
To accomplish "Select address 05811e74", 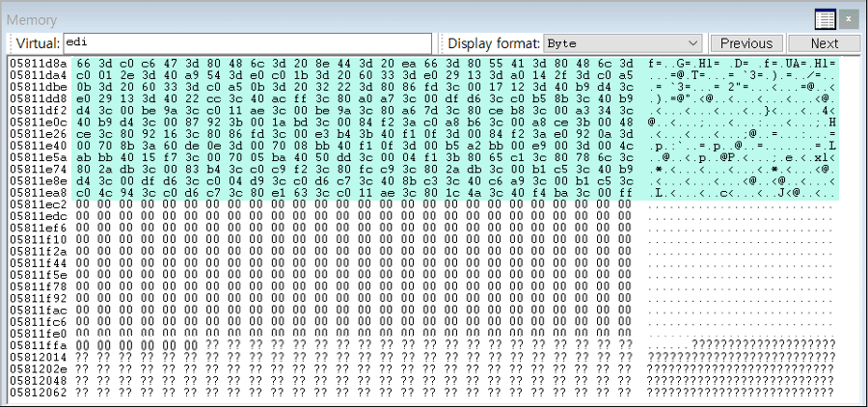I will (x=39, y=169).
